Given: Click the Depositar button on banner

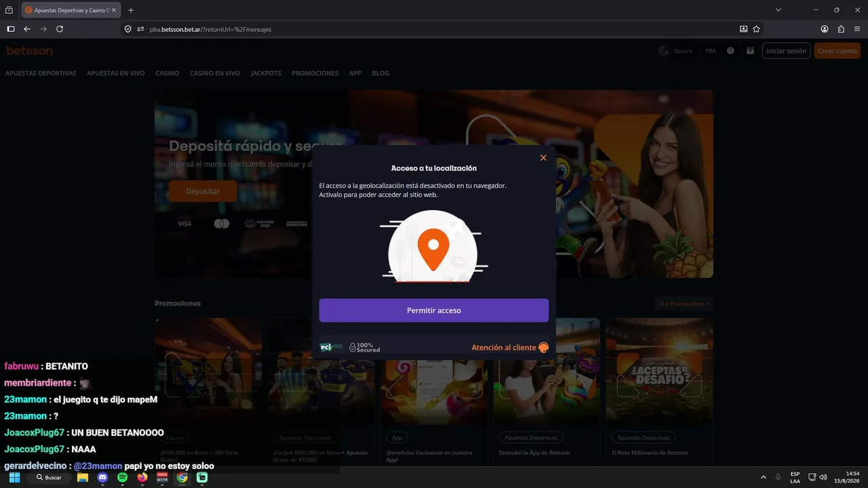Looking at the screenshot, I should pyautogui.click(x=203, y=191).
